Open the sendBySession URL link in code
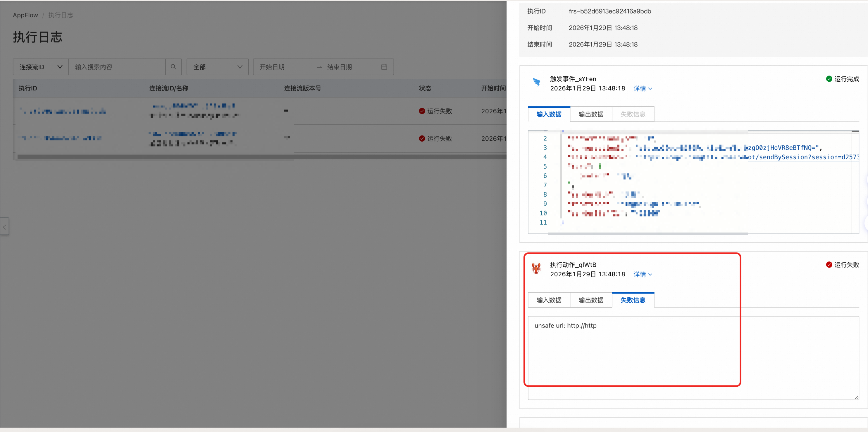 [802, 157]
